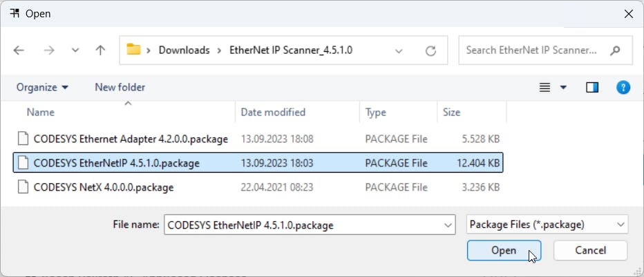Viewport: 644px width, 277px height.
Task: Expand the File name suggestions dropdown
Action: click(x=448, y=225)
